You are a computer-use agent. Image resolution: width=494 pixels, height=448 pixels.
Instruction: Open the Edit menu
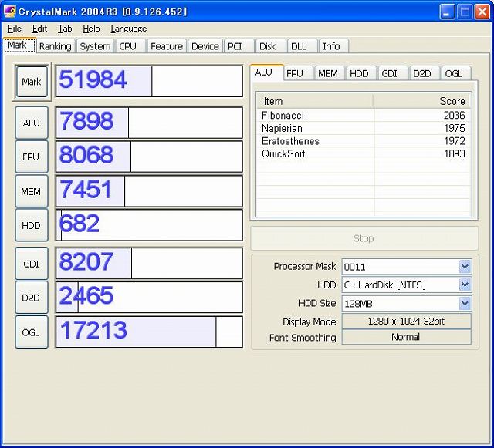(x=39, y=29)
